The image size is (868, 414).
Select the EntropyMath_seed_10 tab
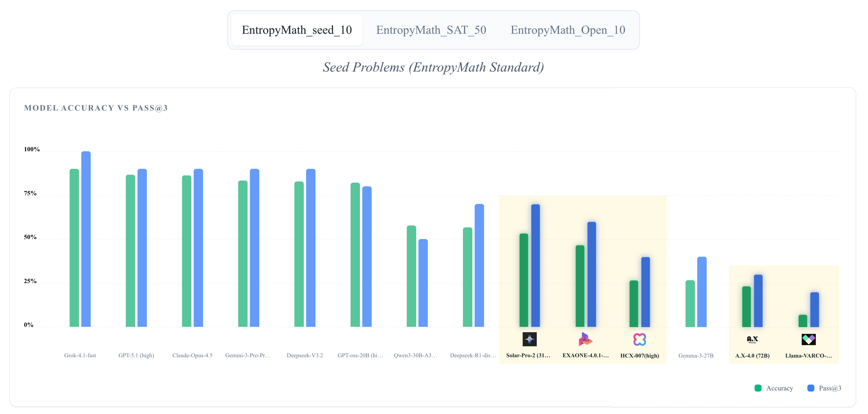click(296, 30)
